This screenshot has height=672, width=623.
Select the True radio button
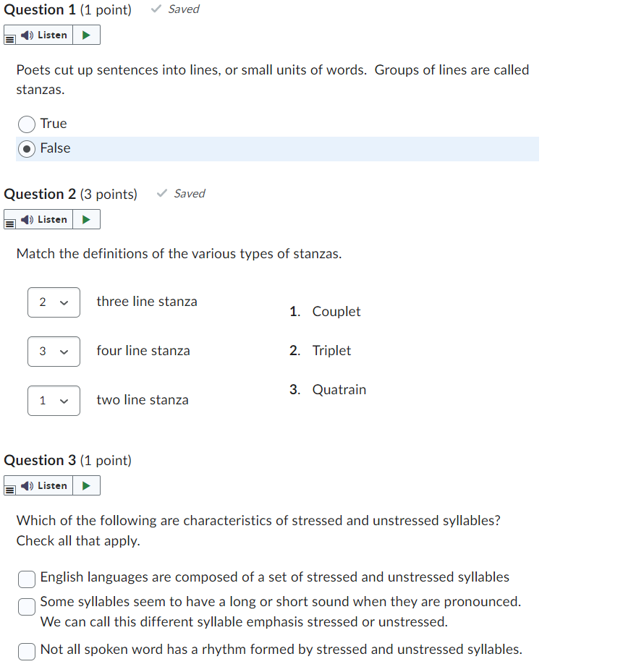25,123
